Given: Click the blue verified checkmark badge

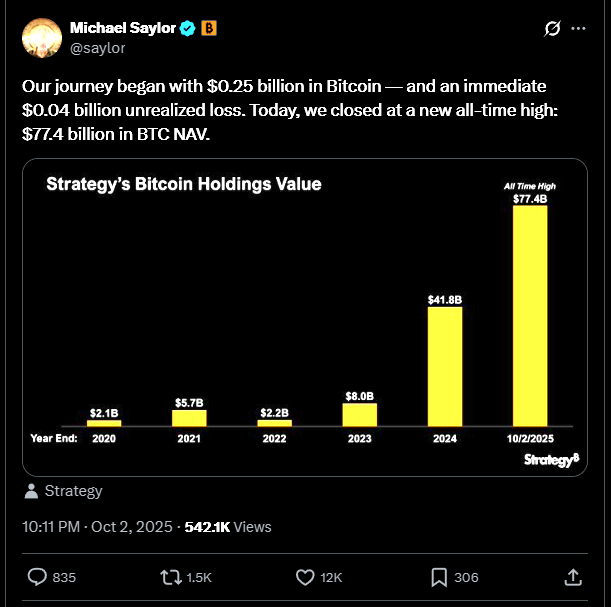Looking at the screenshot, I should [x=188, y=29].
